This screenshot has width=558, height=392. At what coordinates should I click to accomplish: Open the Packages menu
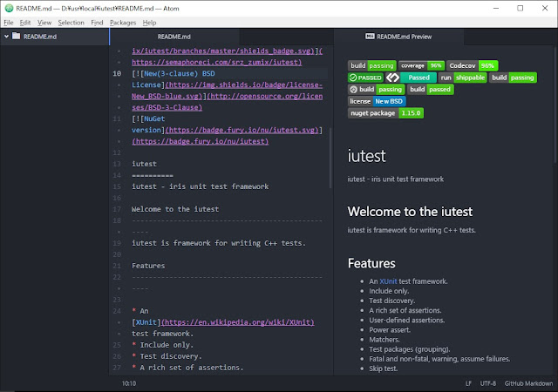pos(123,23)
